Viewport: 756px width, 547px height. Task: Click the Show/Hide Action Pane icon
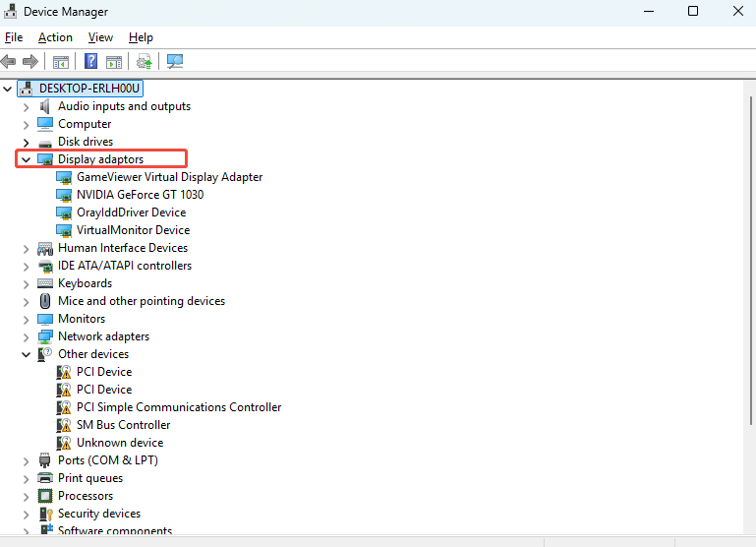click(x=114, y=61)
